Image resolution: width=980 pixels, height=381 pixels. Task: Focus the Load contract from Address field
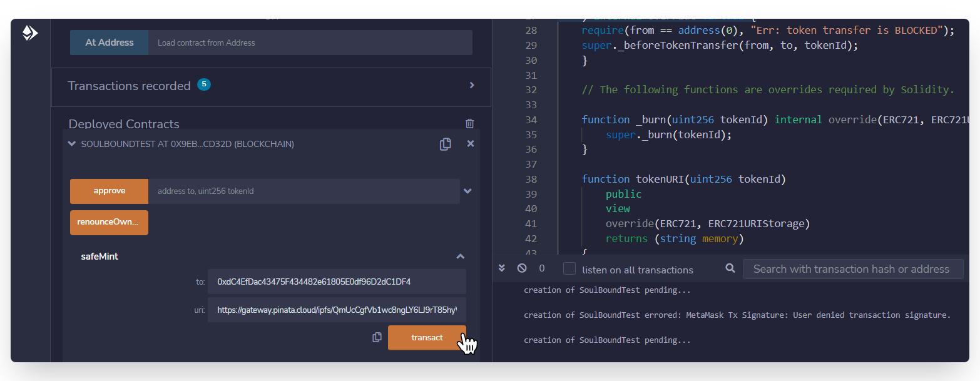click(x=310, y=43)
